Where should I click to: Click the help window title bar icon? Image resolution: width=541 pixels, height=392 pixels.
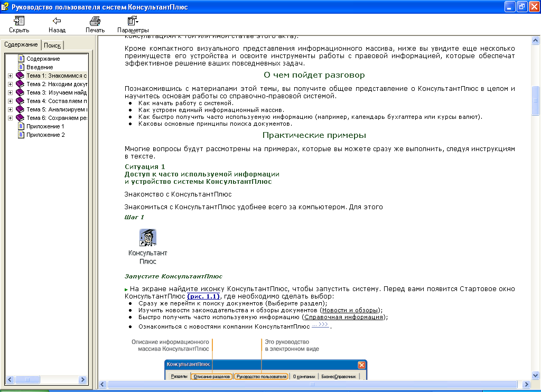(x=5, y=7)
